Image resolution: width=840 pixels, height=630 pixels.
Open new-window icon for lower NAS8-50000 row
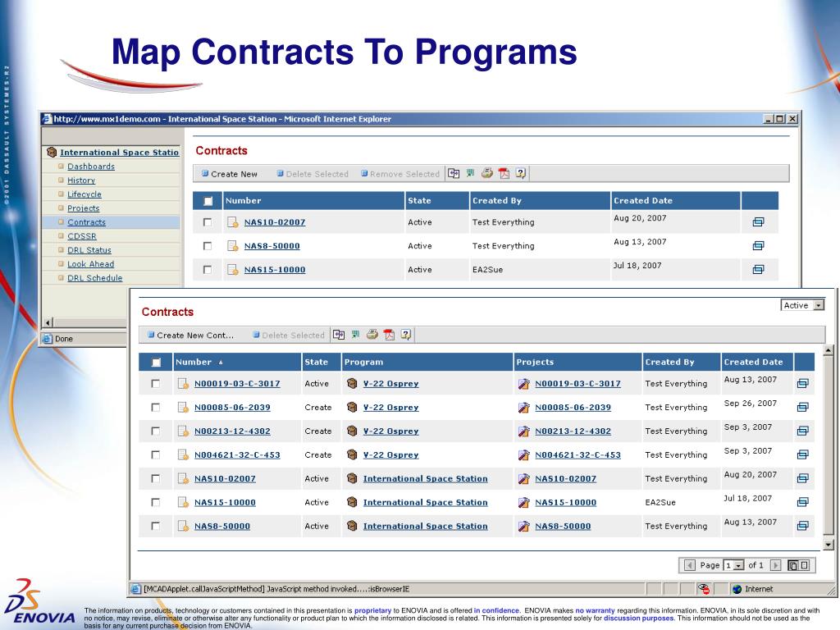(x=802, y=526)
